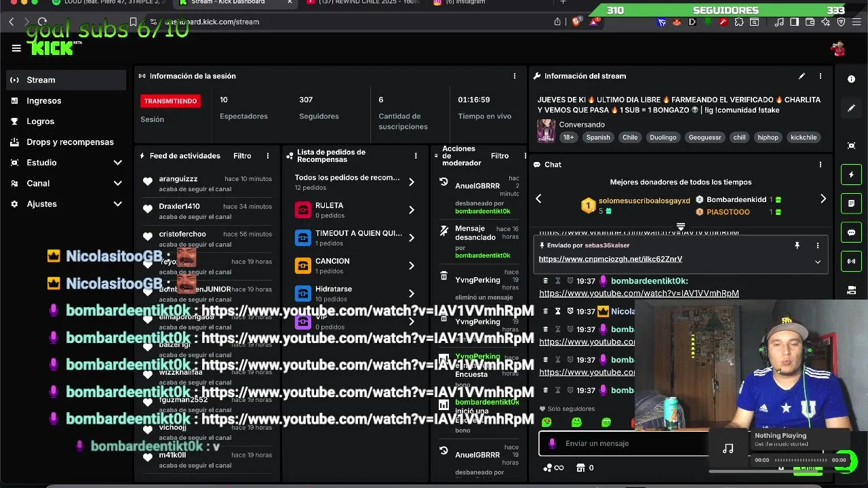Screen dimensions: 868x488
Task: Click the RULETA reward icon
Action: click(x=303, y=210)
